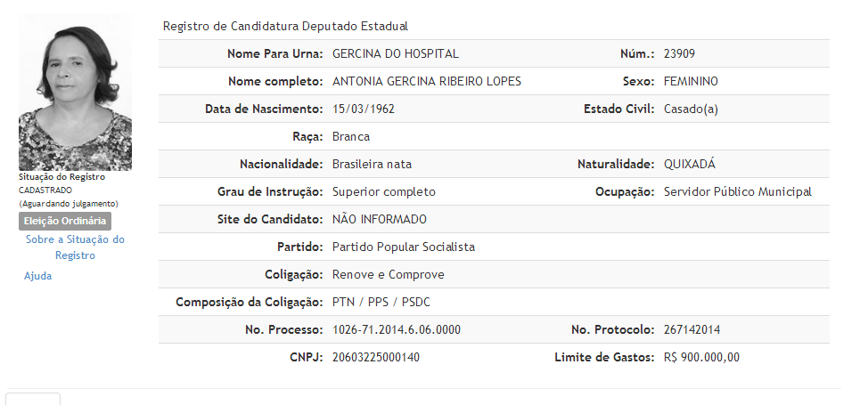Click the spending limit R$ 900.000,00
Screen dimensions: 868x405
[702, 358]
